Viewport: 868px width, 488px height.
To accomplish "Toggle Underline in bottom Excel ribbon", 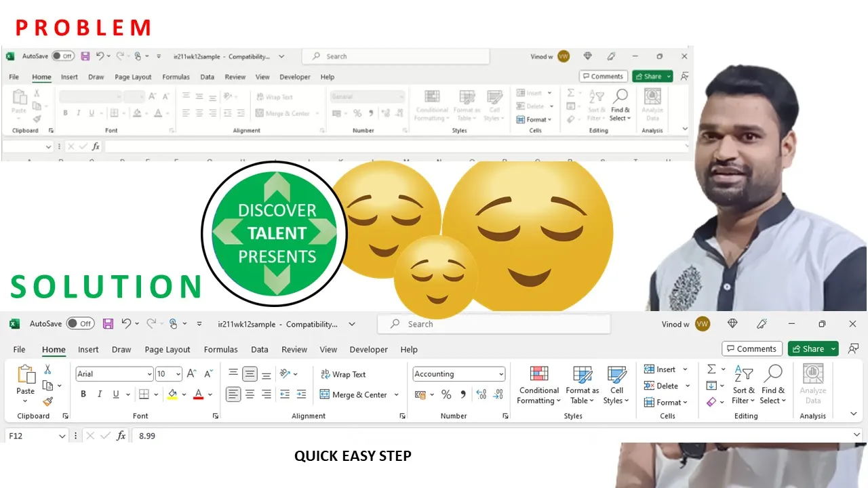I will tap(116, 394).
